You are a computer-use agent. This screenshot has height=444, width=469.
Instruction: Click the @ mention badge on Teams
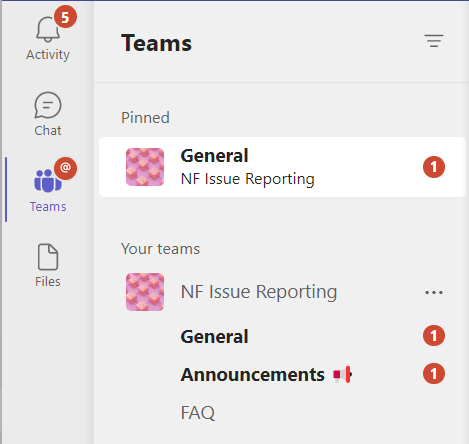(65, 168)
